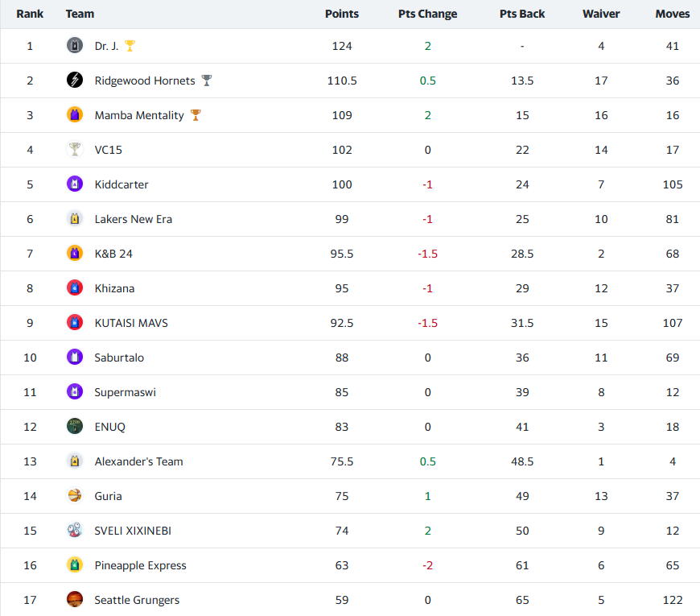Click Seattle Grungers team logo
The height and width of the screenshot is (616, 700).
pos(75,600)
